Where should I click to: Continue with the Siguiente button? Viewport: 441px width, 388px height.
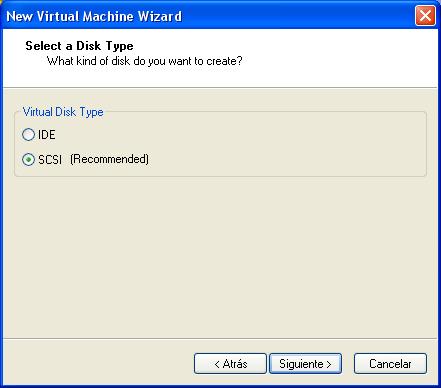(305, 364)
